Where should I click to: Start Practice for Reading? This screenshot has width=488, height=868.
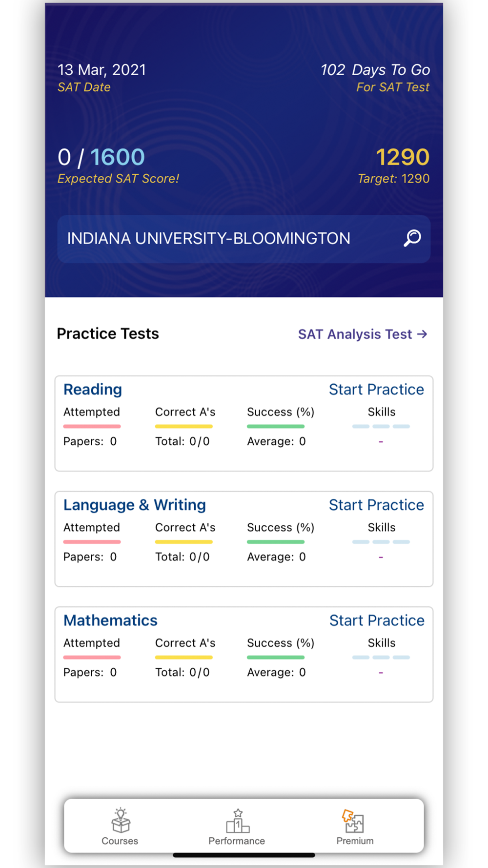pos(376,389)
